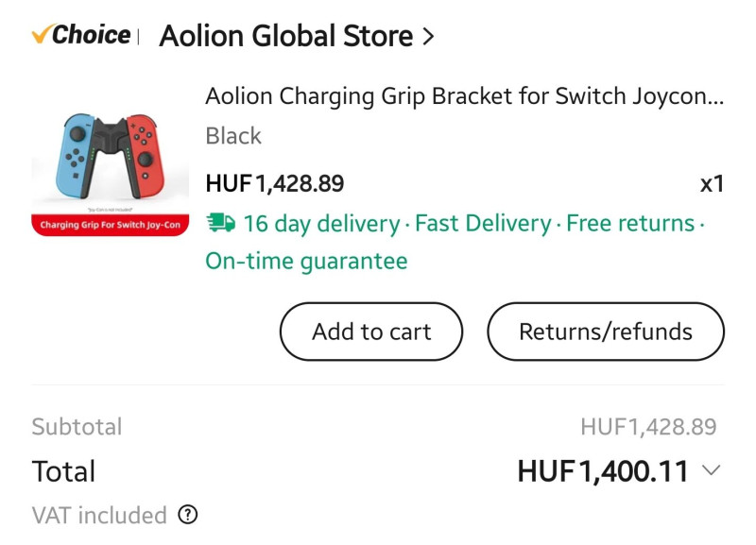Image resolution: width=756 pixels, height=545 pixels.
Task: Click the x1 quantity indicator
Action: coord(711,183)
